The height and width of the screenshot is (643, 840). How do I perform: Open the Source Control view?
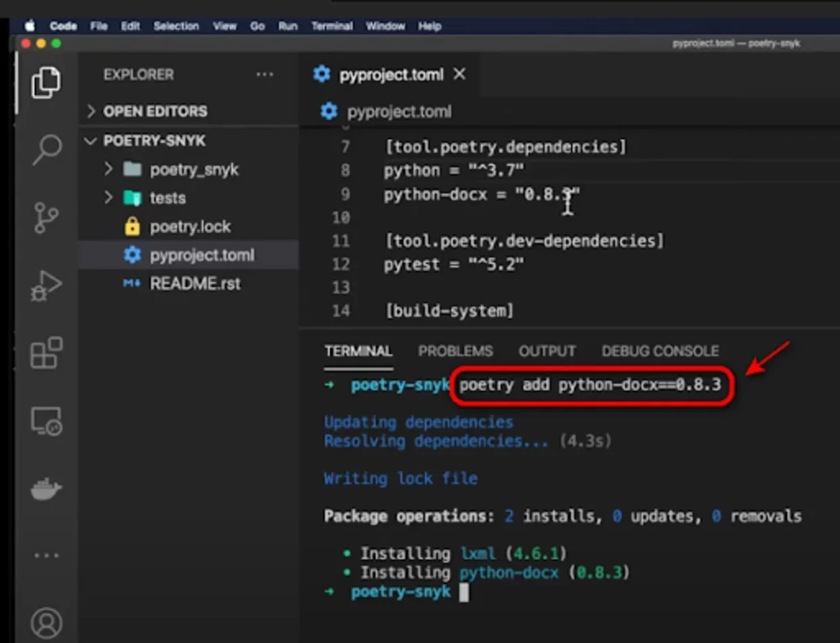coord(47,217)
